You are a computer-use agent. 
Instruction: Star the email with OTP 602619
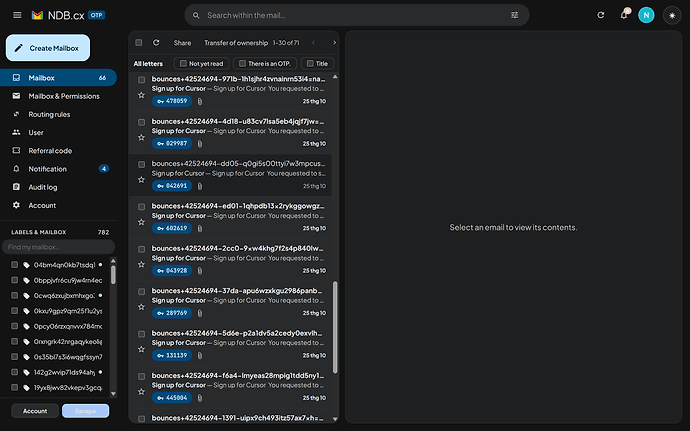point(141,222)
